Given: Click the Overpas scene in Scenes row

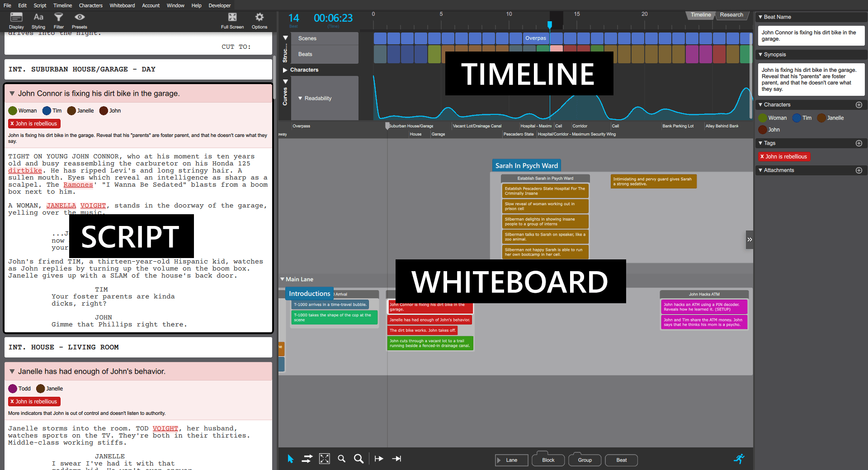Looking at the screenshot, I should pyautogui.click(x=536, y=38).
